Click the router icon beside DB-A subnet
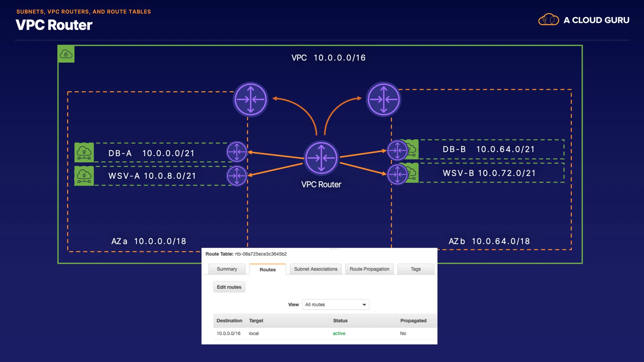 (237, 152)
